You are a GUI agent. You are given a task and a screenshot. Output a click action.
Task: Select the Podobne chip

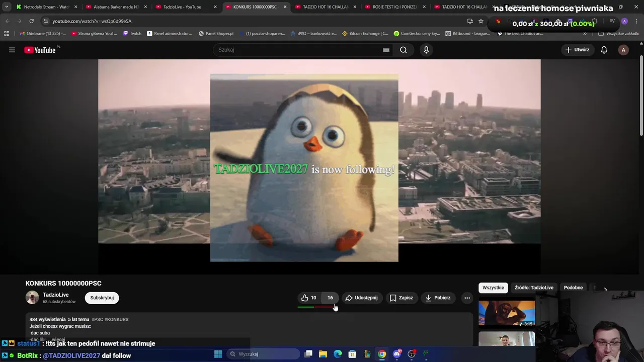573,288
